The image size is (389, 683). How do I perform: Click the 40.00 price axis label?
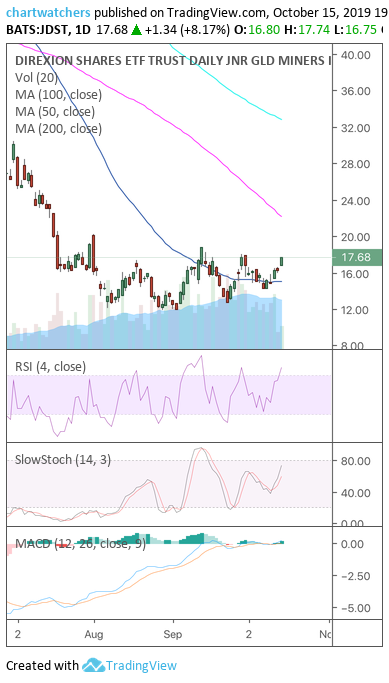tap(357, 55)
